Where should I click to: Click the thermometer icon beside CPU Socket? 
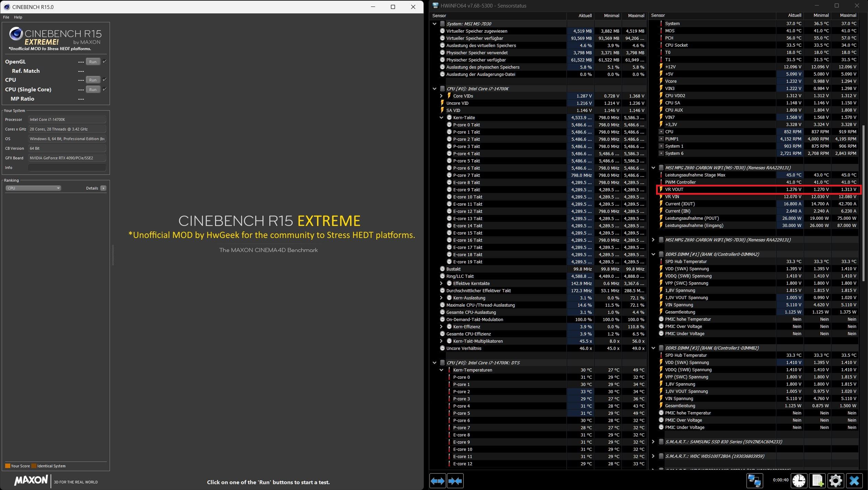(x=661, y=45)
